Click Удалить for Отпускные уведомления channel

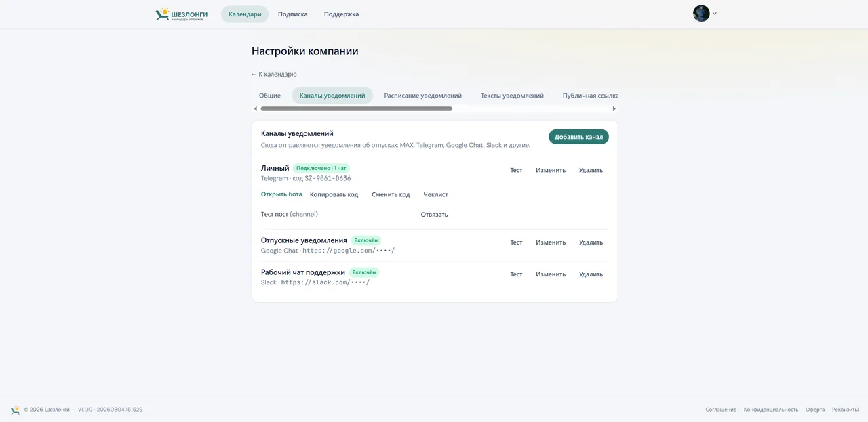591,242
